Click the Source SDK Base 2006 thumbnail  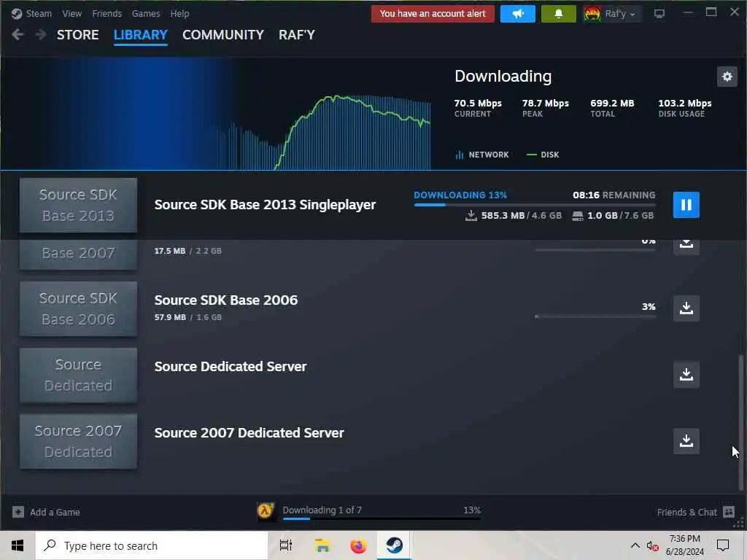click(x=78, y=308)
